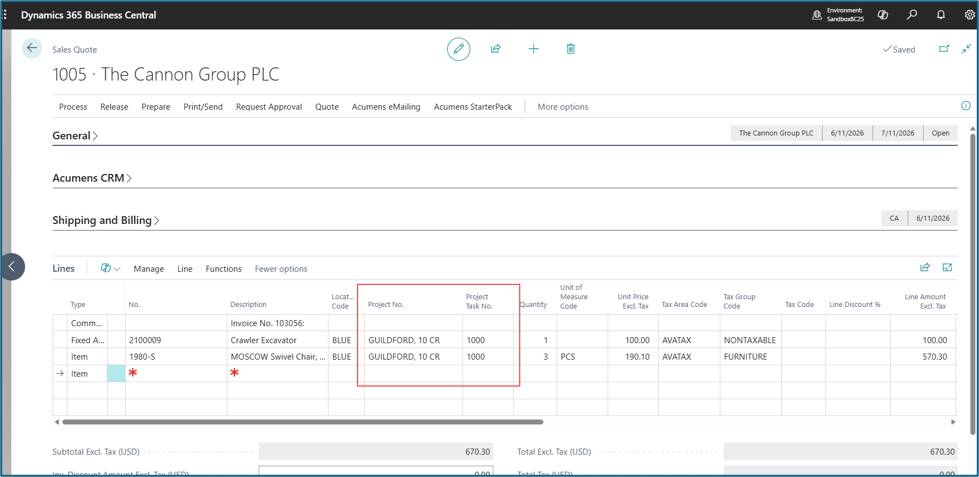Select the Crawler Excavator description cell
Viewport: 979px width, 477px height.
point(277,340)
